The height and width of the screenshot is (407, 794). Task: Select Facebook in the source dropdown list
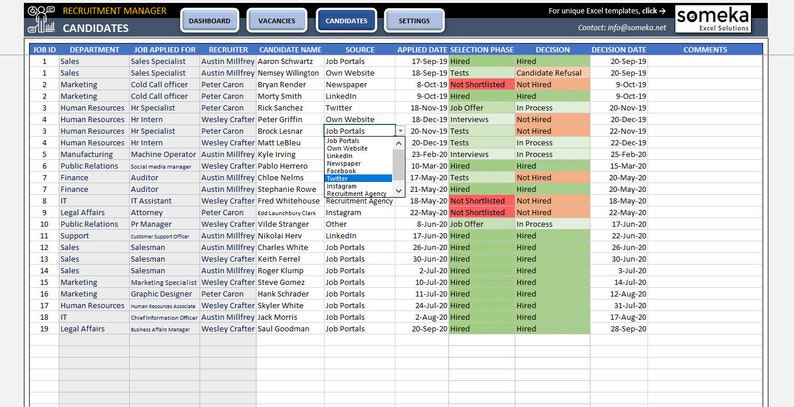pos(358,171)
